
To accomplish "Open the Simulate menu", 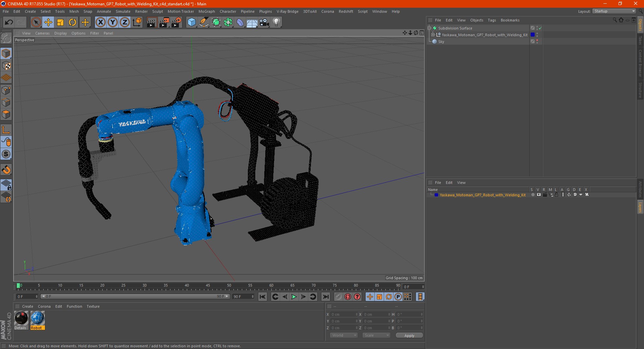I will click(123, 11).
